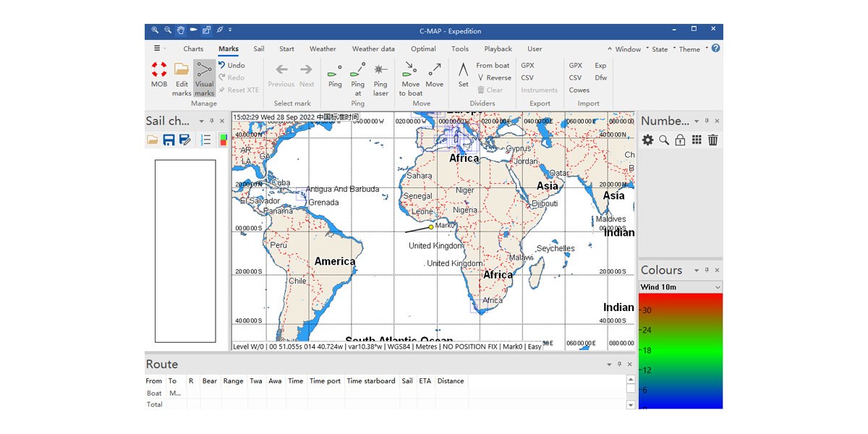
Task: Export marks as GPX
Action: coord(527,65)
